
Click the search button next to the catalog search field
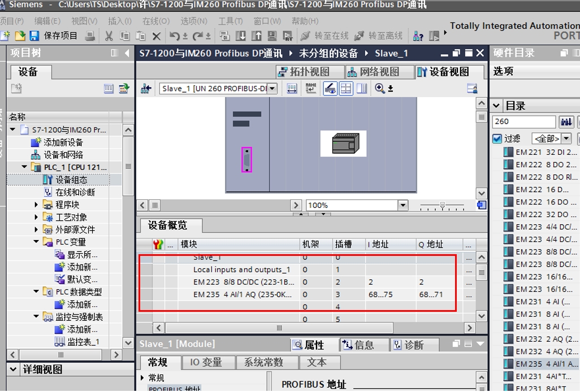pyautogui.click(x=566, y=121)
